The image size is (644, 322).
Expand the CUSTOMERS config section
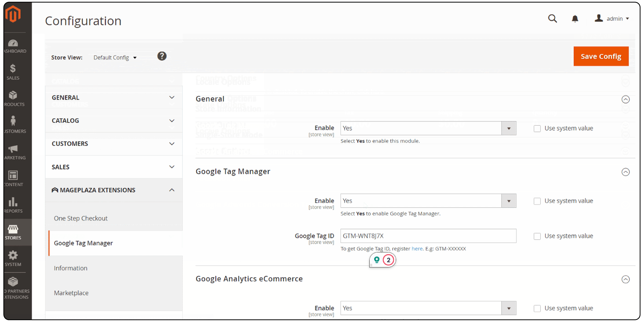(114, 144)
